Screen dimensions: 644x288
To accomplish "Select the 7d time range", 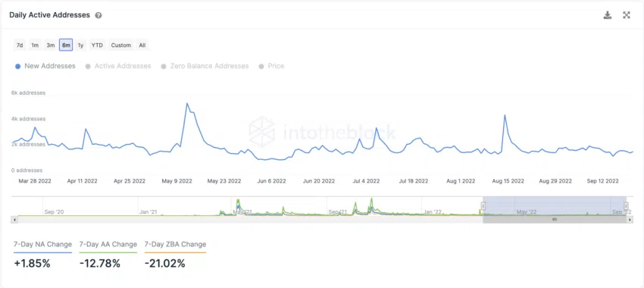I will coord(19,45).
